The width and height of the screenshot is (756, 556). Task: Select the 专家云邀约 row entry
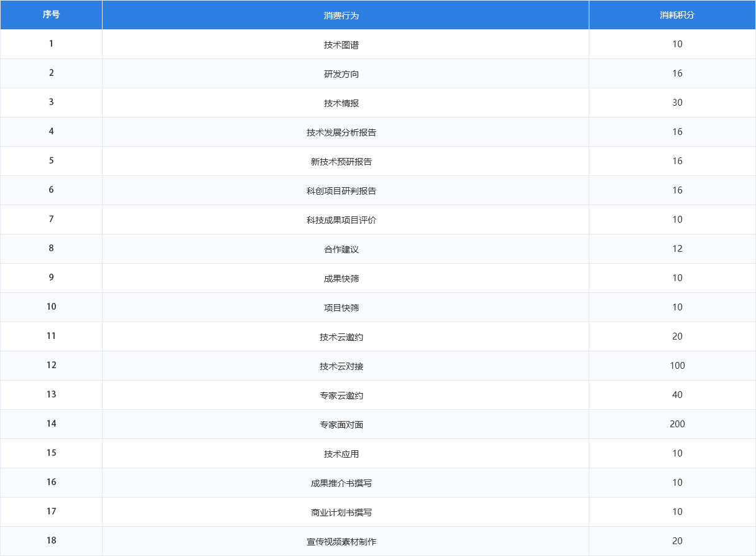pyautogui.click(x=341, y=396)
